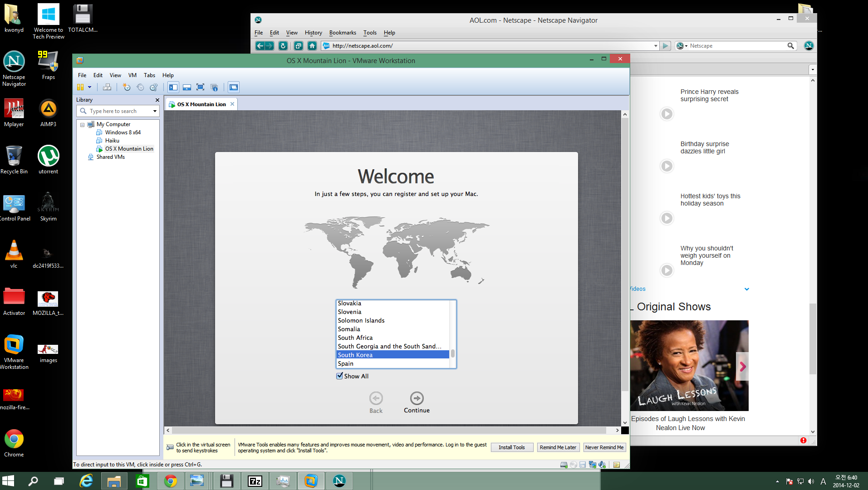Expand the Videos section chevron
Viewport: 868px width, 490px height.
pyautogui.click(x=747, y=289)
